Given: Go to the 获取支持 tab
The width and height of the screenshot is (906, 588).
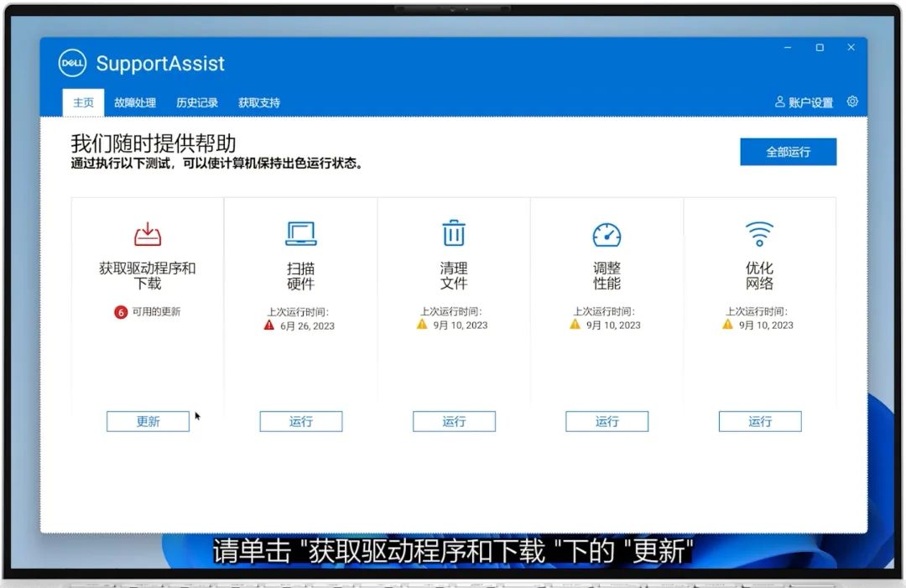Looking at the screenshot, I should tap(259, 102).
